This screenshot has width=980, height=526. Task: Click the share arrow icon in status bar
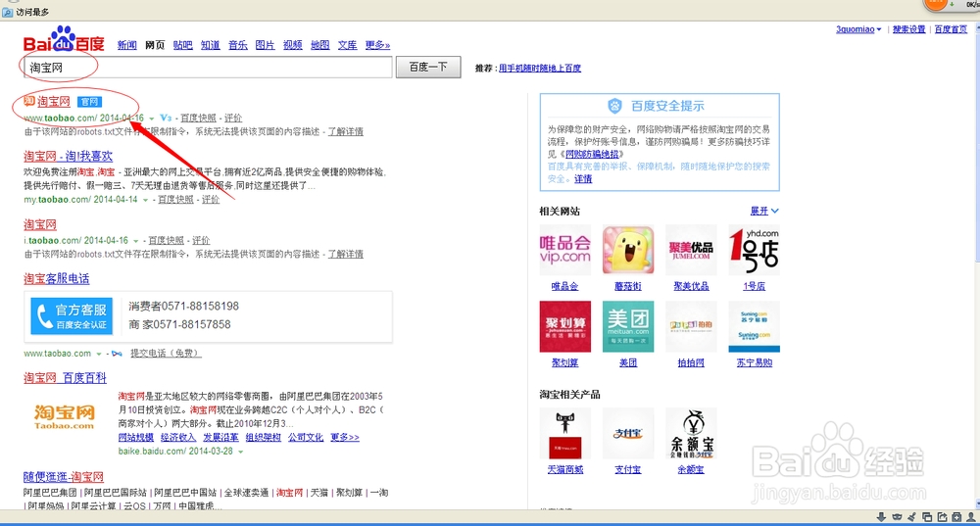coord(942,517)
